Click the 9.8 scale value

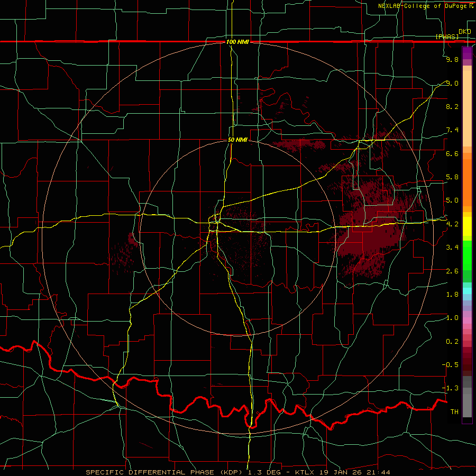452,59
